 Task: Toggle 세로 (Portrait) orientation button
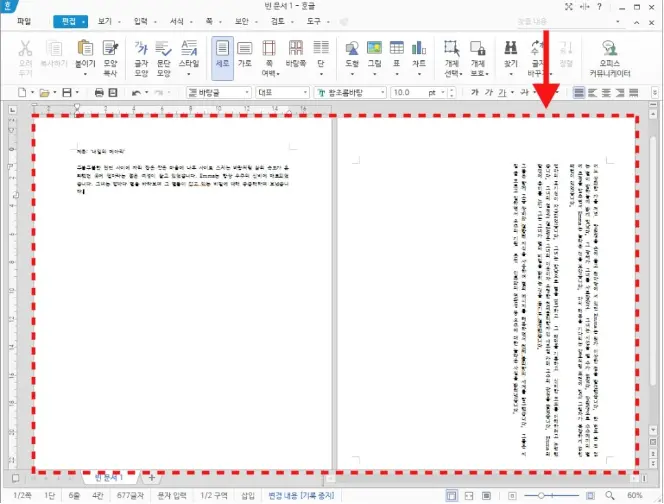[222, 53]
